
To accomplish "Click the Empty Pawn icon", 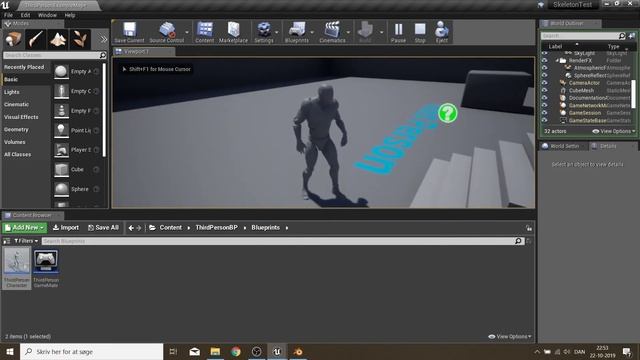I will [61, 111].
